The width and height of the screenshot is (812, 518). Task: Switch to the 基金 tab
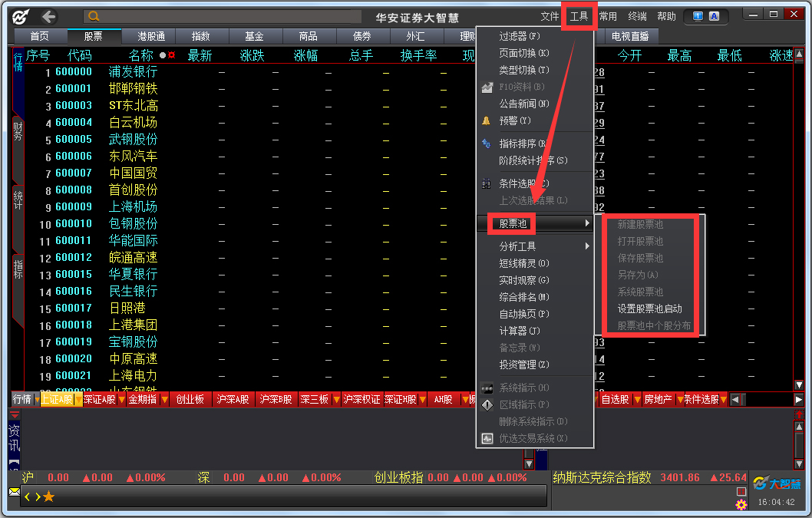pos(254,36)
